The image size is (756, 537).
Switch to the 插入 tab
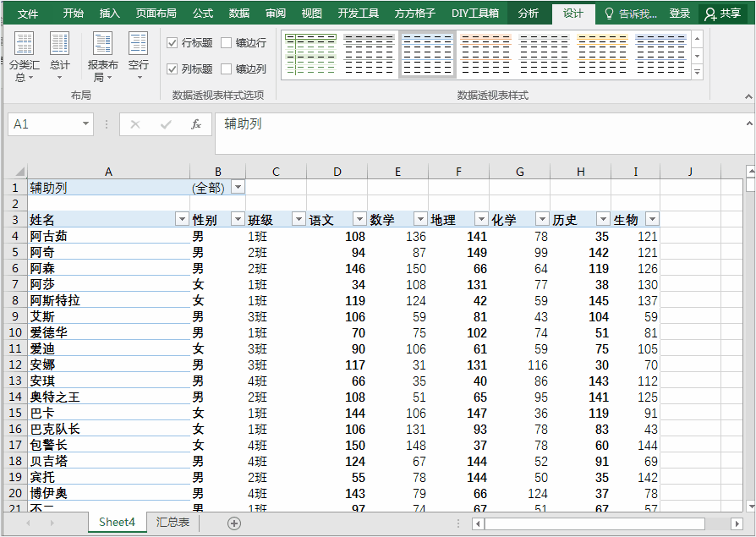[x=109, y=14]
